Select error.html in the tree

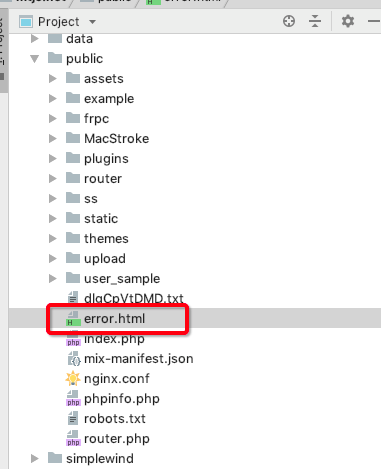[x=114, y=319]
